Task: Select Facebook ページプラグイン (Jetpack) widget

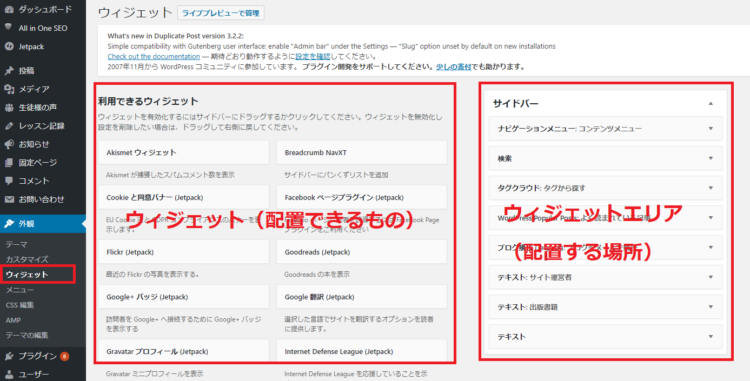Action: coord(361,197)
